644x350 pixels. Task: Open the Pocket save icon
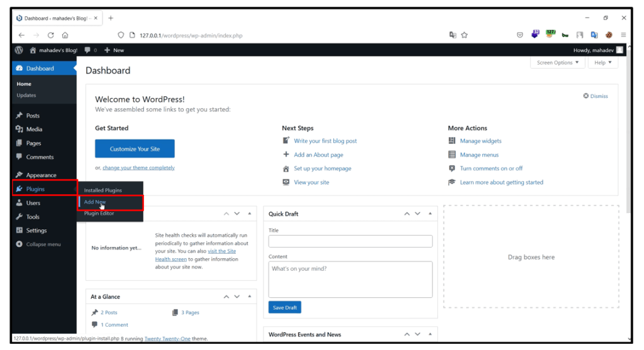click(x=520, y=35)
